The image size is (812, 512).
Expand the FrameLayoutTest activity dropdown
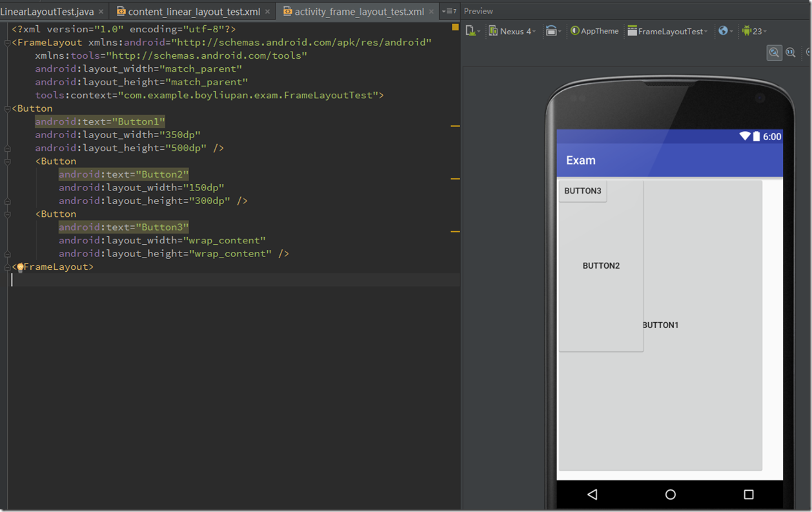667,31
